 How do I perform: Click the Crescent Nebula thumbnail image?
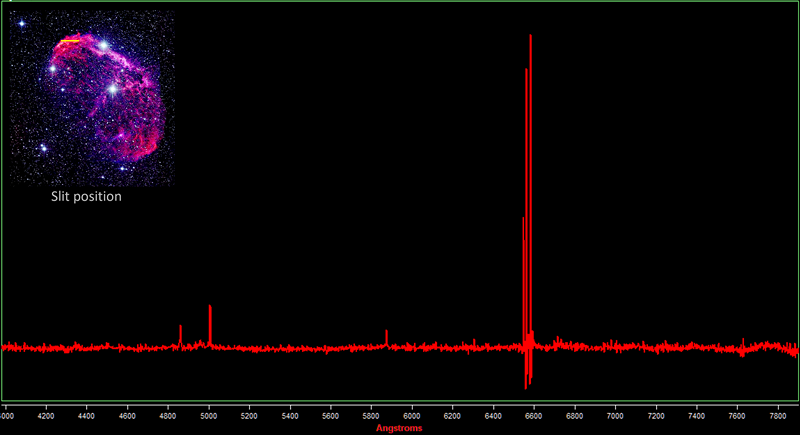coord(92,97)
